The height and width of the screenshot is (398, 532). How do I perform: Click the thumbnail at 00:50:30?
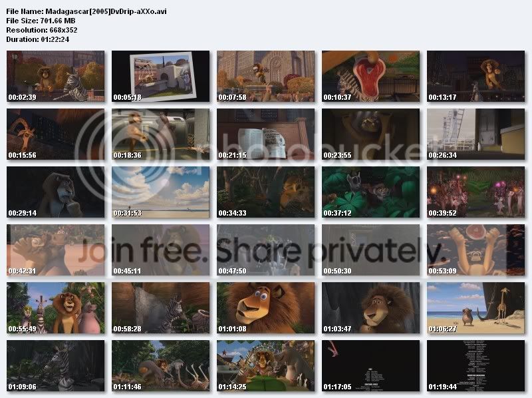[371, 250]
